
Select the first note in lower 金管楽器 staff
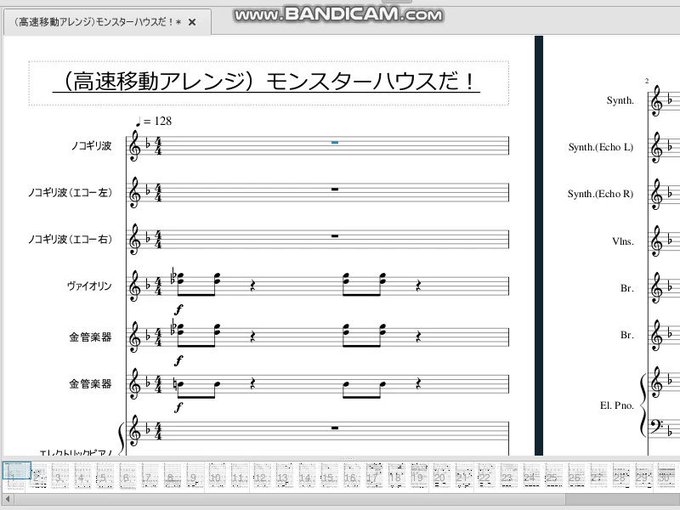tap(180, 384)
